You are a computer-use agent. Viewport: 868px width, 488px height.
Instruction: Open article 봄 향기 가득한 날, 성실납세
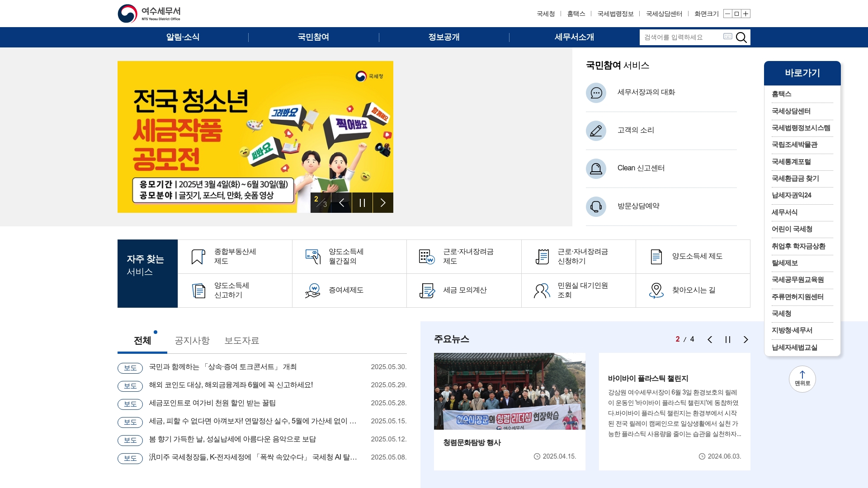(232, 439)
